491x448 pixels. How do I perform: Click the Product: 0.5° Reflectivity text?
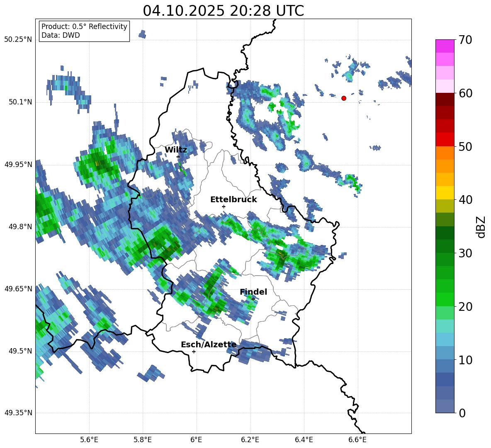pos(84,26)
